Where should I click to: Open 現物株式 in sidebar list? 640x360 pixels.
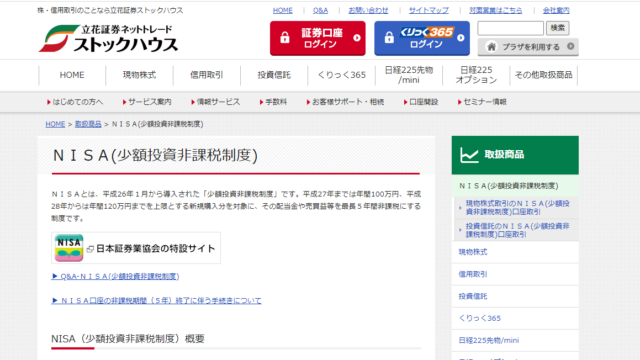coord(515,252)
